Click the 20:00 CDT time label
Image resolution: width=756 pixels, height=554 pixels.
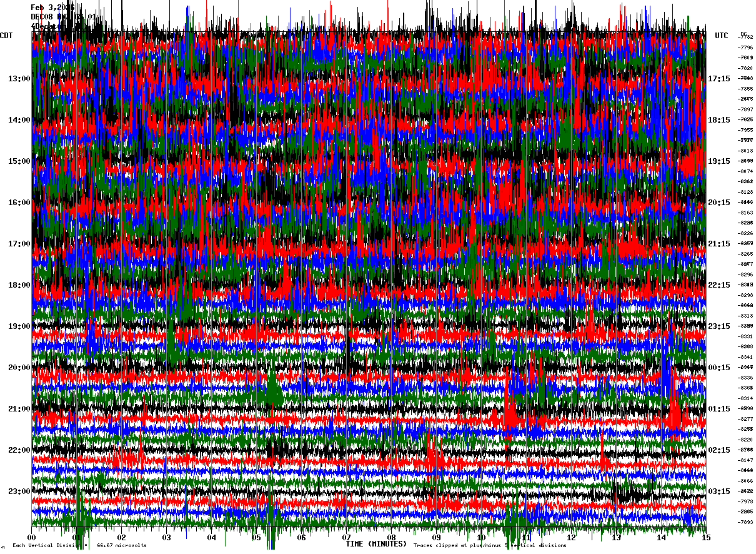click(x=19, y=368)
